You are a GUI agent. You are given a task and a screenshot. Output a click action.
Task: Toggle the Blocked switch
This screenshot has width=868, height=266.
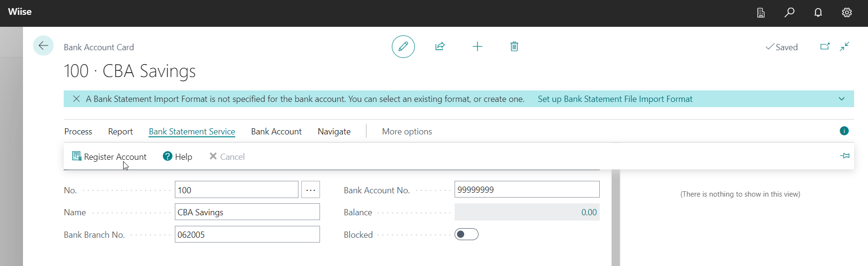pos(466,234)
